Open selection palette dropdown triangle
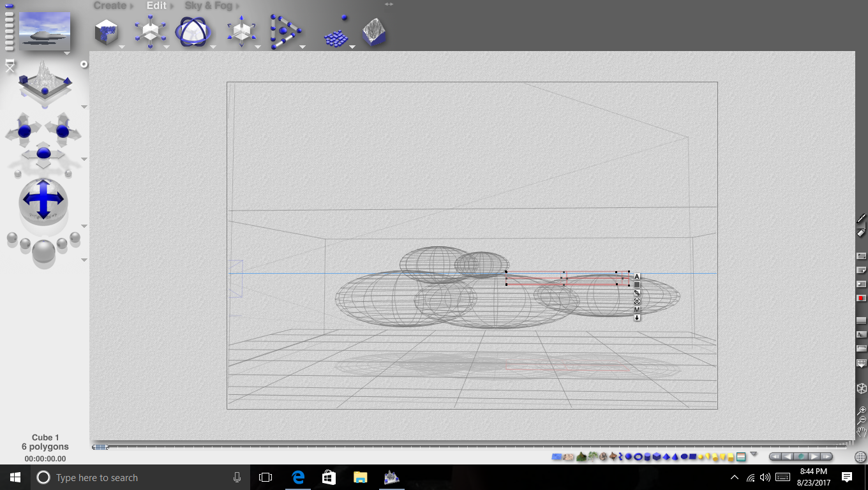 (754, 454)
